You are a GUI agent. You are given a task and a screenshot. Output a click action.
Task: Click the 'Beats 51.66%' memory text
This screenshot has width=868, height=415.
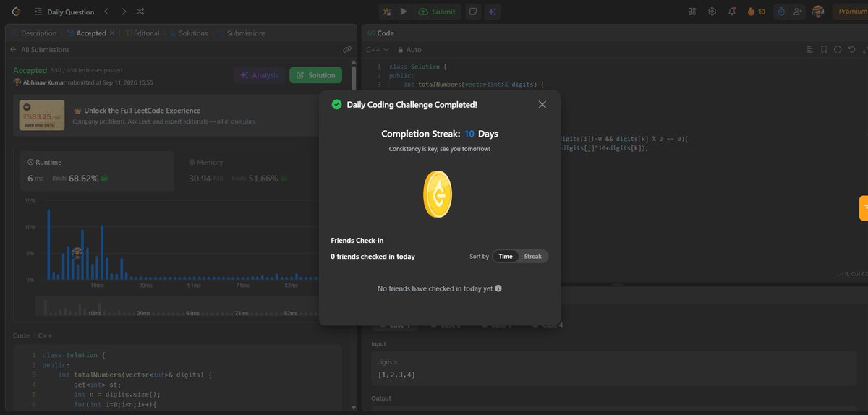260,178
